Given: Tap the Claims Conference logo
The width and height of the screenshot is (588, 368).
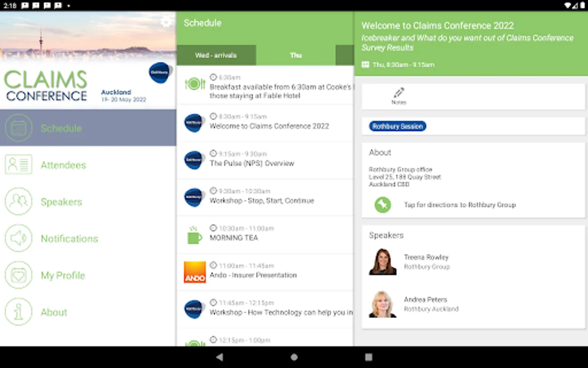Looking at the screenshot, I should (x=46, y=85).
